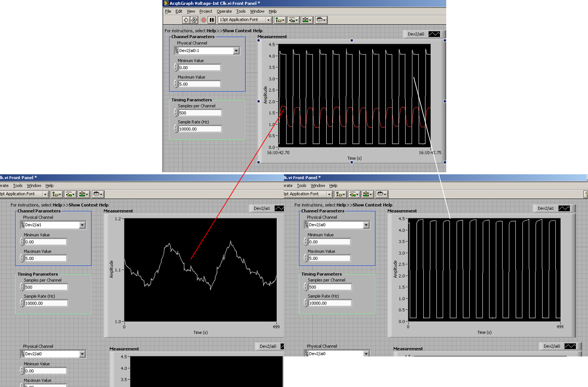Open Help menu in bottom-right window
This screenshot has height=387, width=588.
coord(333,186)
